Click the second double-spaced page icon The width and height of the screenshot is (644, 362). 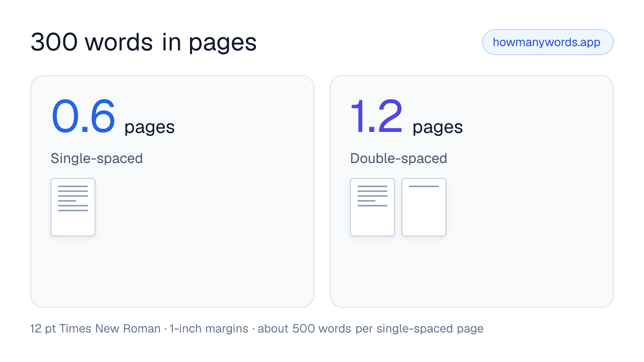coord(424,207)
